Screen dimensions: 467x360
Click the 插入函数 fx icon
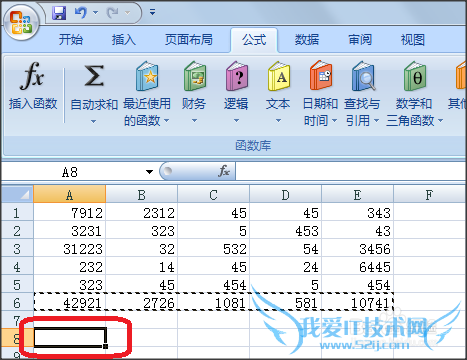point(32,76)
